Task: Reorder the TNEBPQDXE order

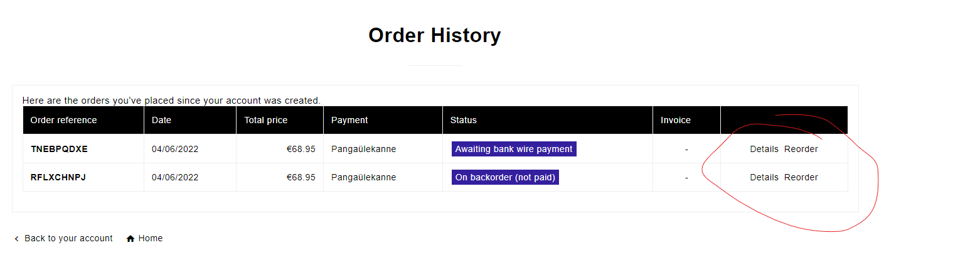Action: 801,149
